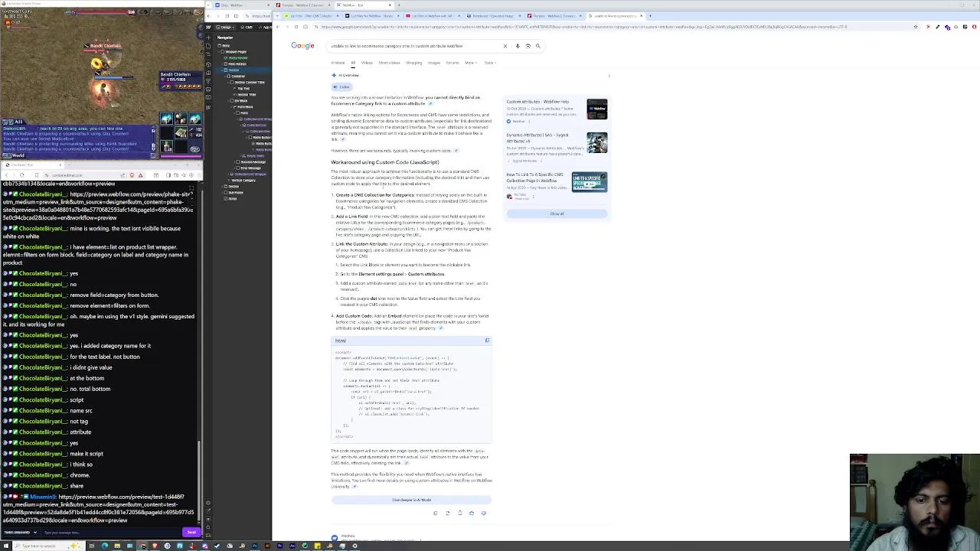This screenshot has width=980, height=551.
Task: Open Add elements panel in Webflow sidebar
Action: coord(209,37)
